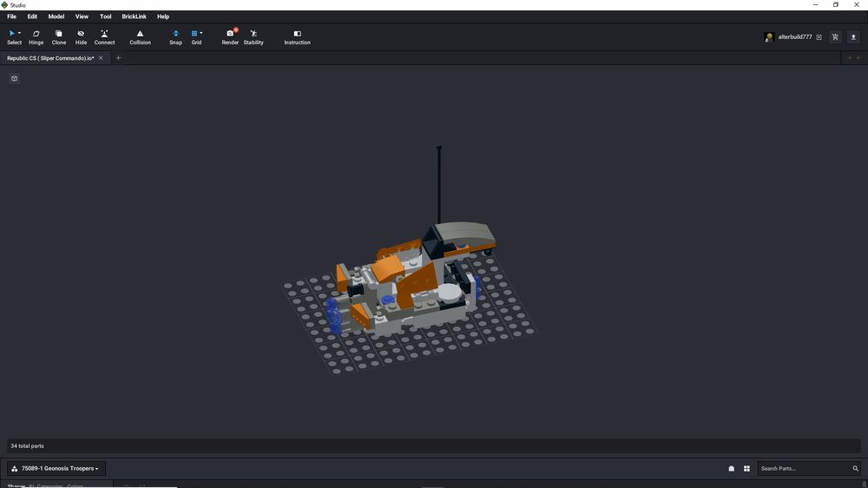Open Instruction maker
Image resolution: width=868 pixels, height=488 pixels.
(x=297, y=37)
